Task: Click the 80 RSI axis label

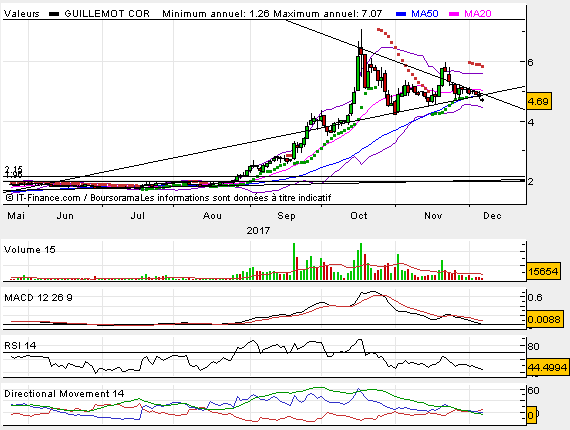Action: 533,346
